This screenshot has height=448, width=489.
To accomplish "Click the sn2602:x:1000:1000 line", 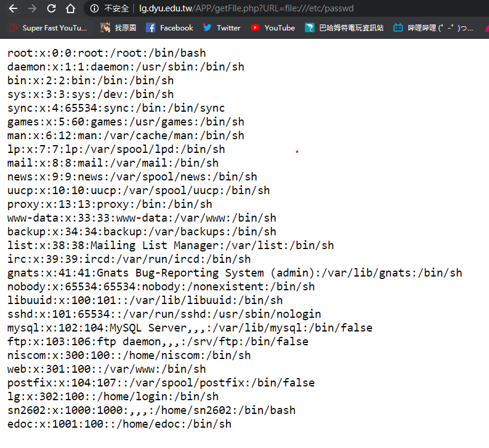I will [151, 410].
